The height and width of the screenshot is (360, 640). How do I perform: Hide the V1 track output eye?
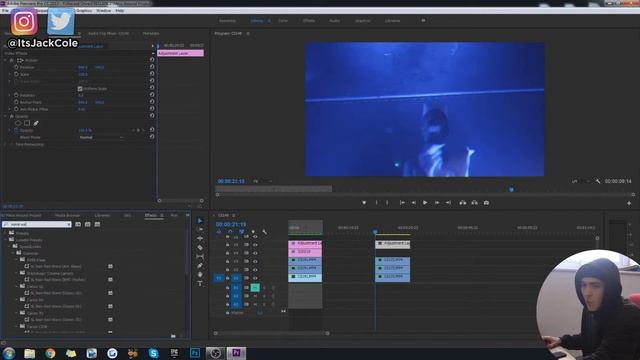click(255, 278)
